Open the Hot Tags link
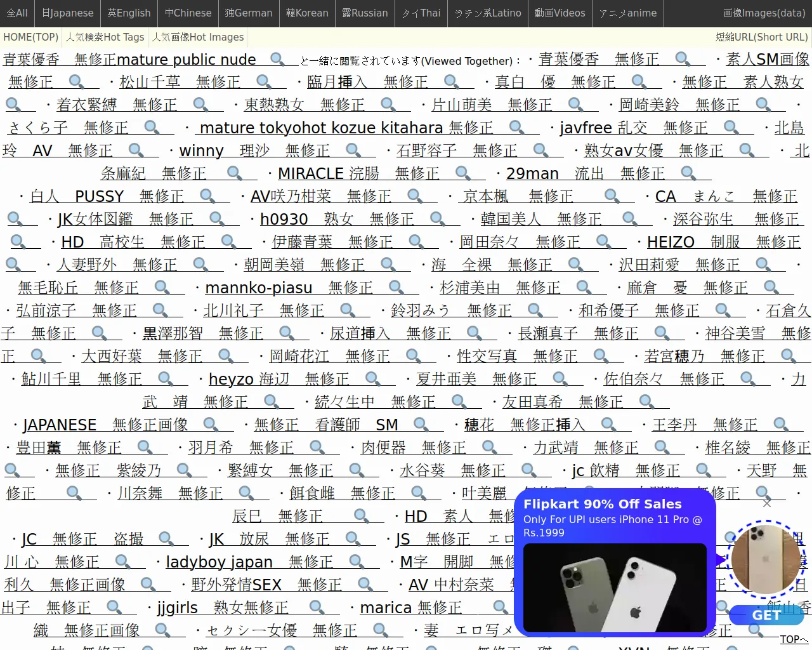 tap(105, 37)
